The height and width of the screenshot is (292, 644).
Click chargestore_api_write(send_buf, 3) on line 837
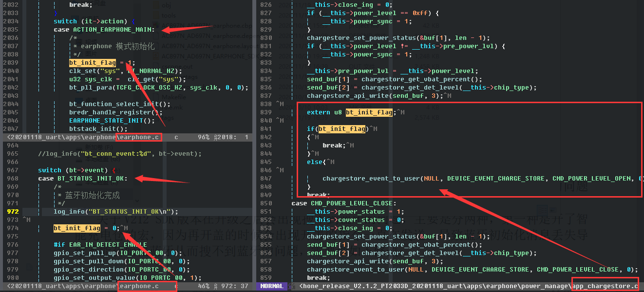coord(375,96)
